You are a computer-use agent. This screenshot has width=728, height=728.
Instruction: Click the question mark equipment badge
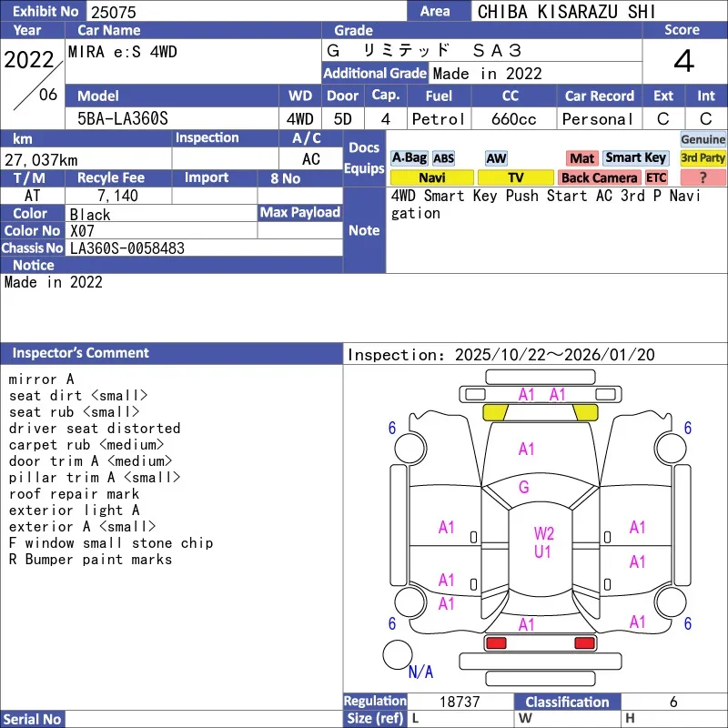tap(703, 177)
